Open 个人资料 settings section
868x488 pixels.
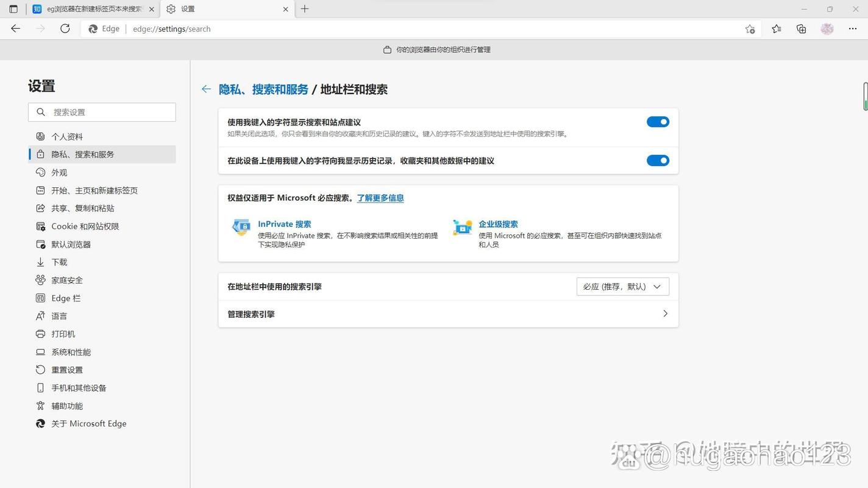tap(102, 137)
